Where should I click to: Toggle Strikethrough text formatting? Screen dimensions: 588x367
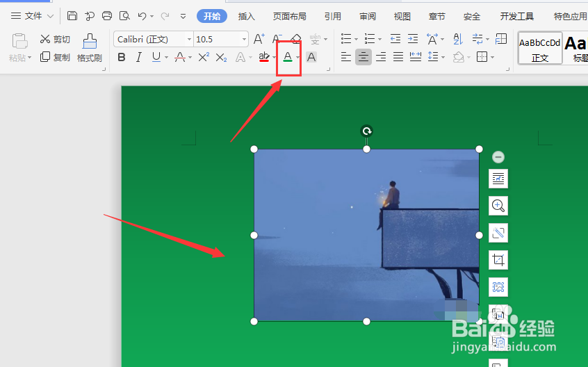(x=180, y=57)
